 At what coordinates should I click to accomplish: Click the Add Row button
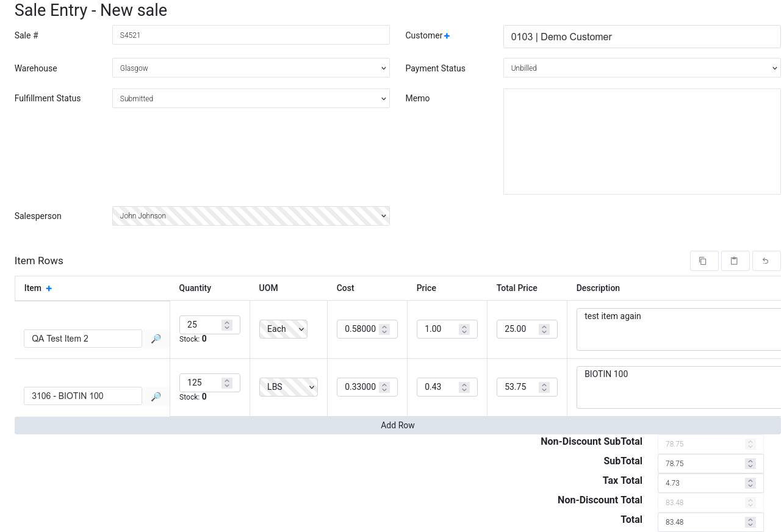pos(398,425)
